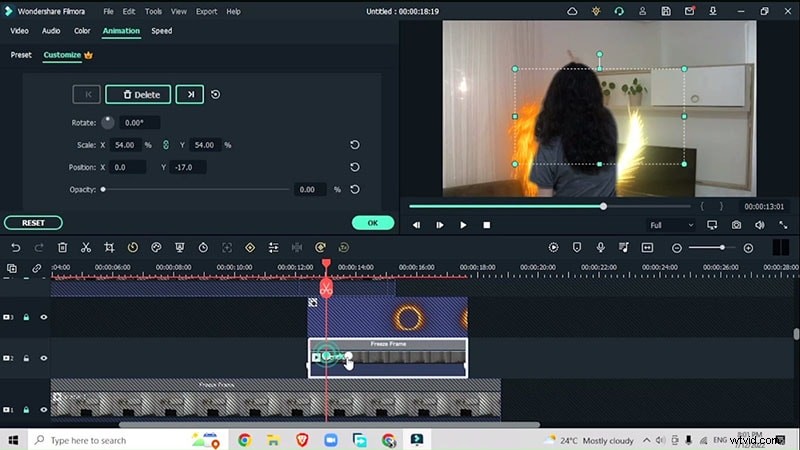Click the Undo arrow icon

tap(15, 247)
